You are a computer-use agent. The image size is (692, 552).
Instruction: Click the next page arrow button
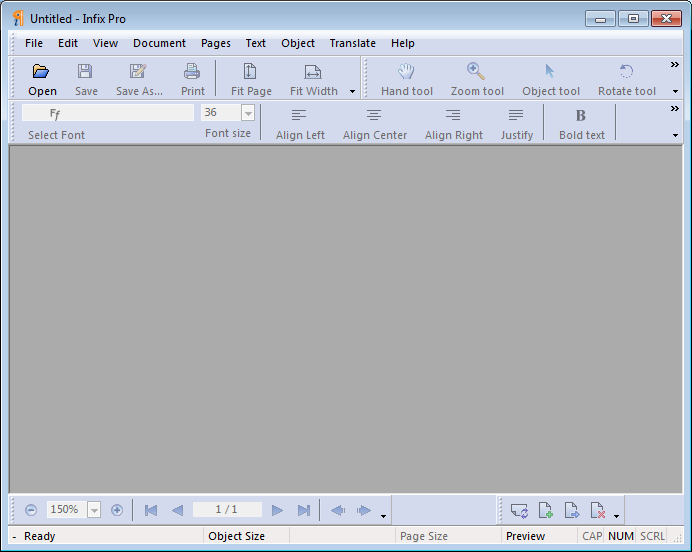pyautogui.click(x=278, y=510)
